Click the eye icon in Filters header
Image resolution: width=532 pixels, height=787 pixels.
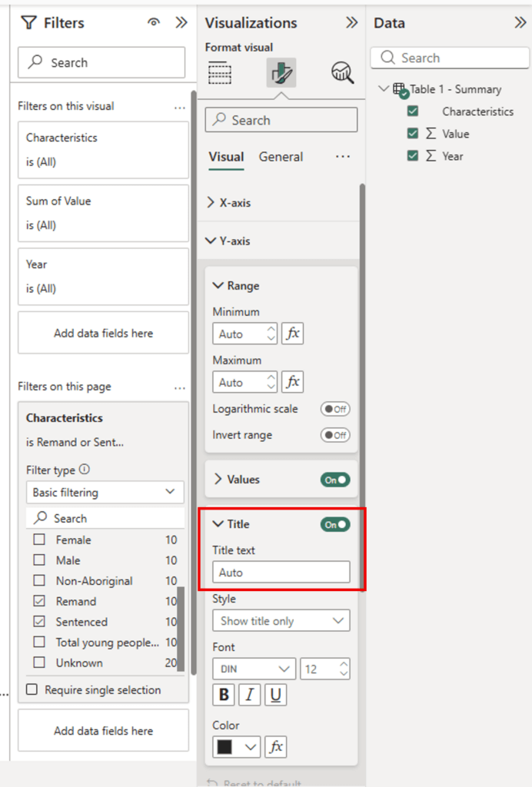[x=154, y=23]
